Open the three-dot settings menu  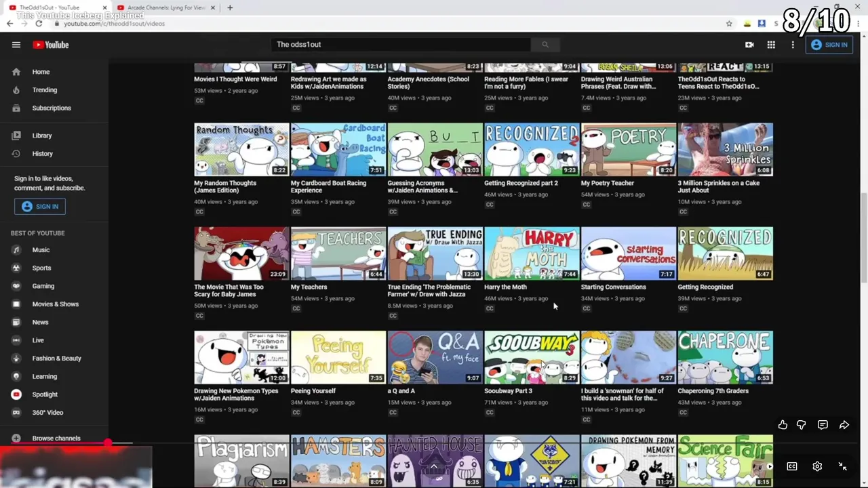(793, 45)
